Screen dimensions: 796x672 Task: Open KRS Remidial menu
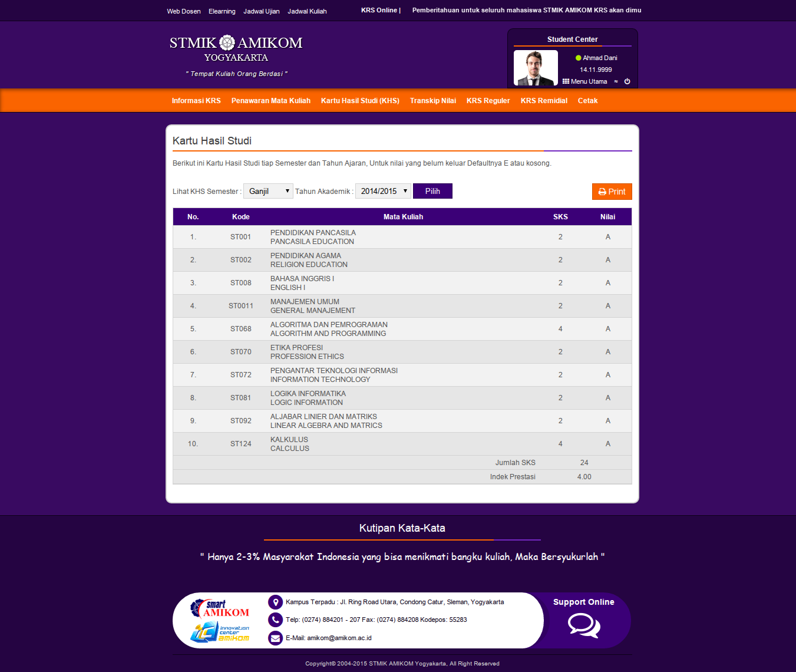tap(544, 101)
